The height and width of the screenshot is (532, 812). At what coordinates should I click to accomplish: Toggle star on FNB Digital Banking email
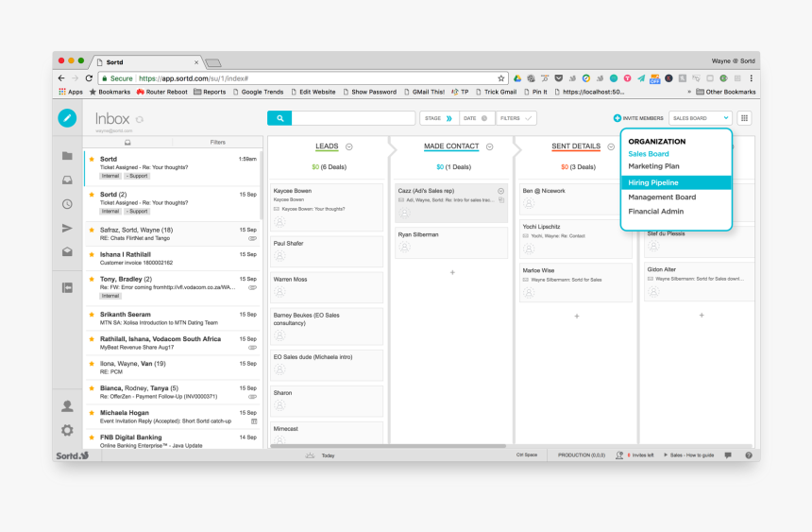coord(92,438)
